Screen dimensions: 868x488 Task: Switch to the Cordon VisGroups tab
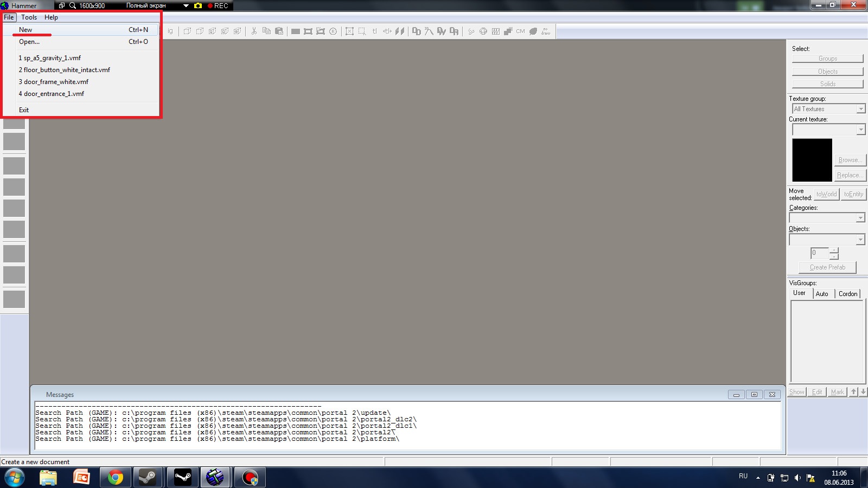pyautogui.click(x=848, y=294)
